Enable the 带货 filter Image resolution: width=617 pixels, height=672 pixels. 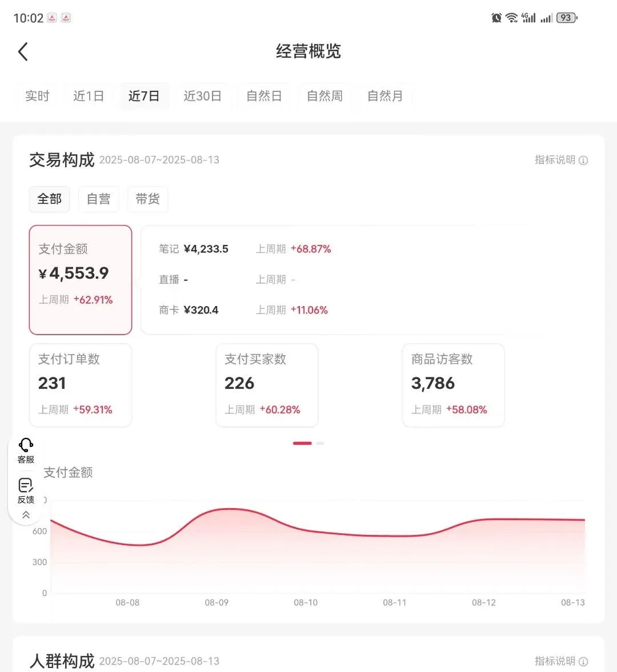point(147,199)
